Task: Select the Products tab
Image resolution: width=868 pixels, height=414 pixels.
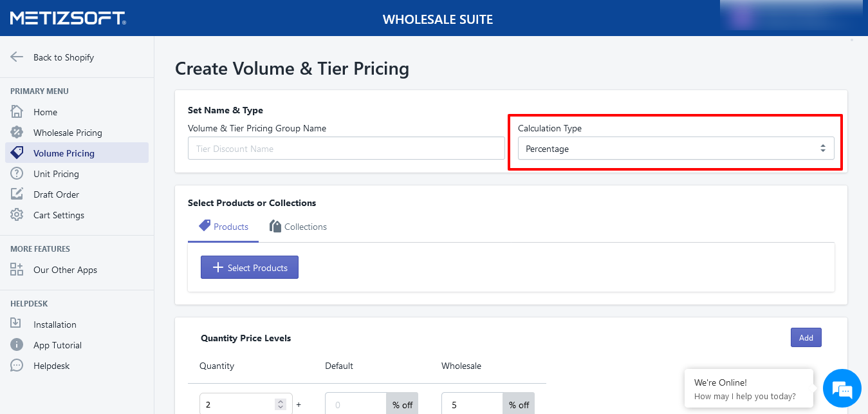Action: (223, 227)
